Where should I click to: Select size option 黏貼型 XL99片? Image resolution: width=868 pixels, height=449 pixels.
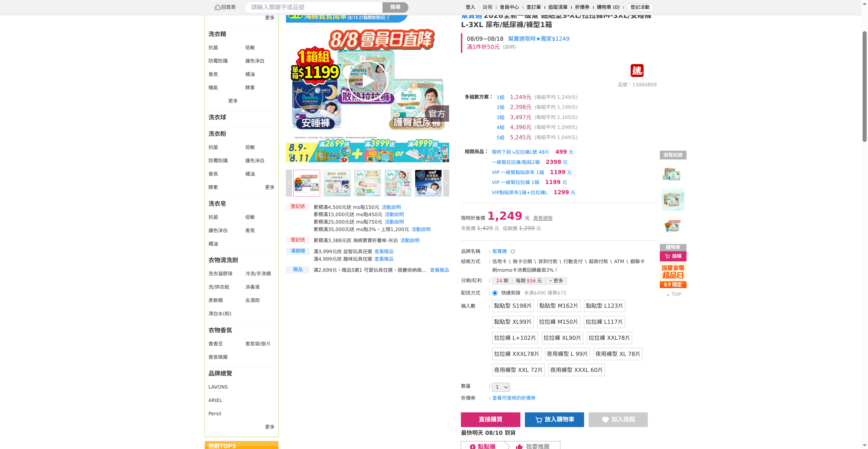[x=513, y=322]
